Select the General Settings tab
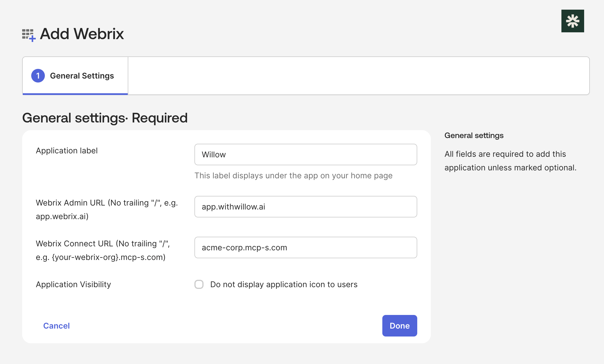 (x=75, y=76)
